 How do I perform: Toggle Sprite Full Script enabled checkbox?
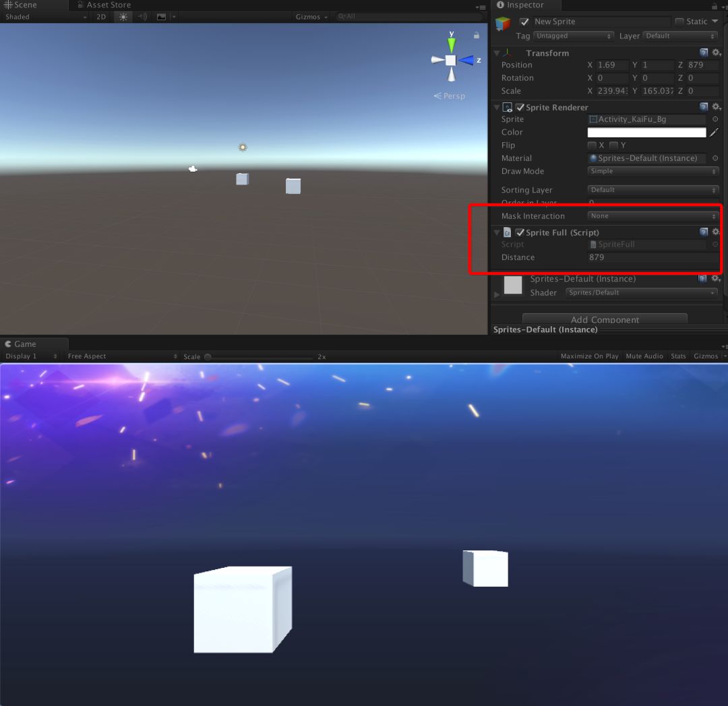[520, 232]
